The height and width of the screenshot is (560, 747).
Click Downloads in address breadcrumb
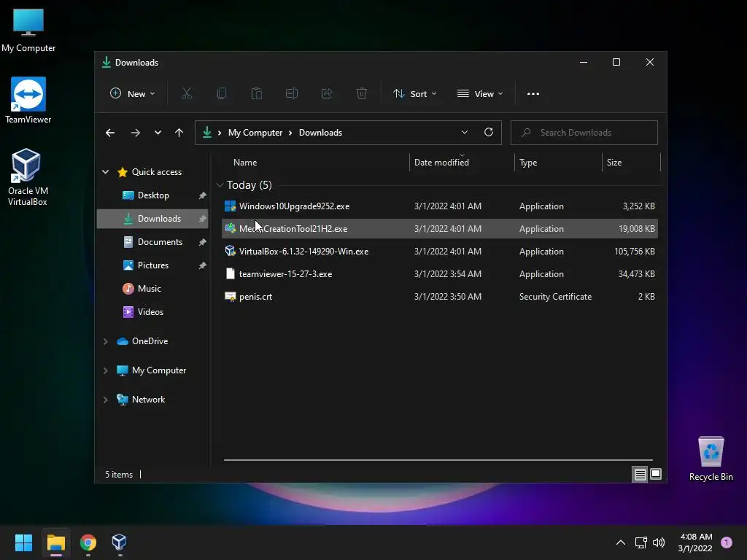321,133
